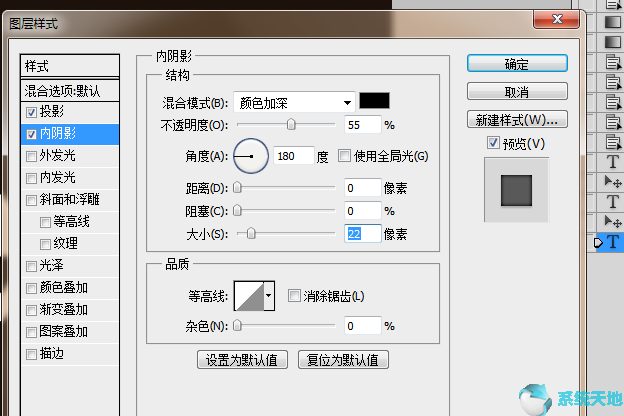This screenshot has width=624, height=416.
Task: Click the 杂色 percentage field
Action: pyautogui.click(x=362, y=326)
